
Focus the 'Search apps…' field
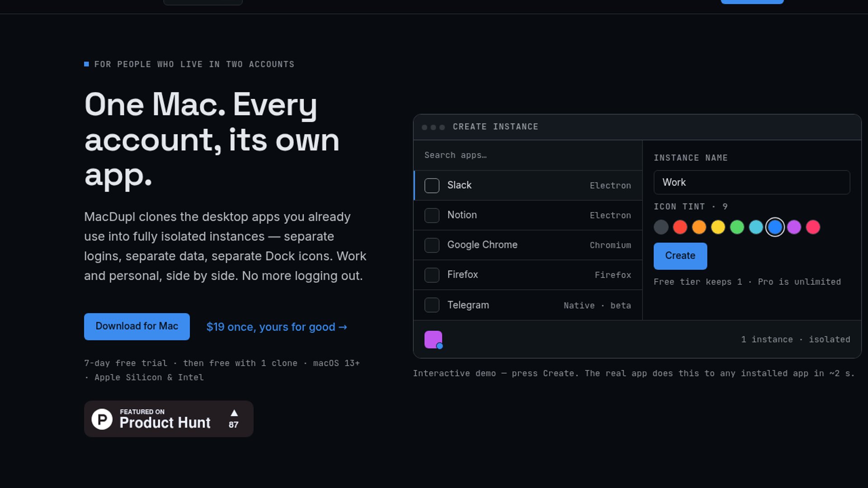[528, 155]
